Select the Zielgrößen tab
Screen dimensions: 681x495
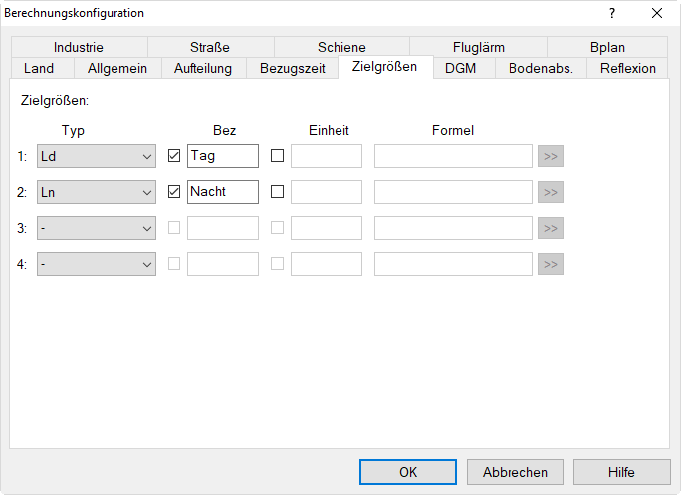(385, 67)
